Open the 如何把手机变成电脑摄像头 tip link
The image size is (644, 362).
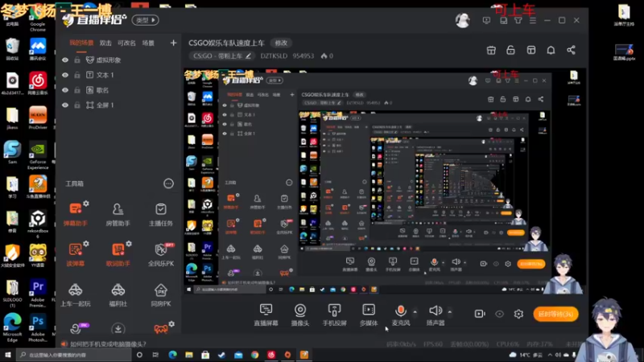pyautogui.click(x=108, y=344)
